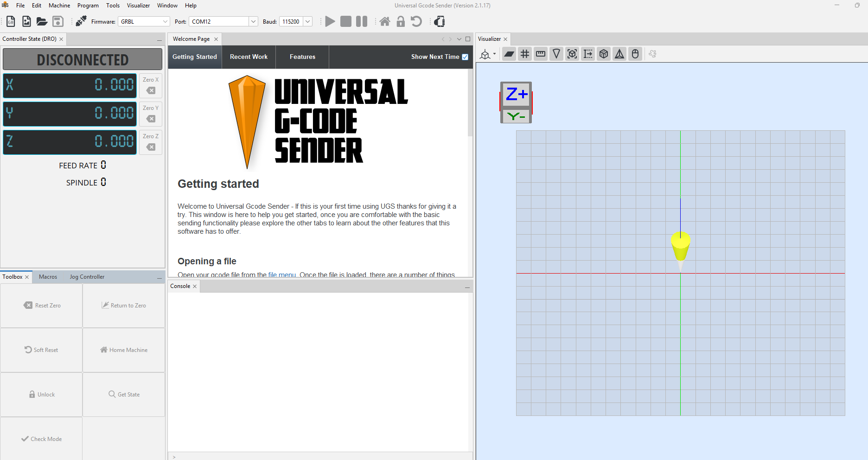Click the unlock padlock toolbar icon

pyautogui.click(x=401, y=21)
